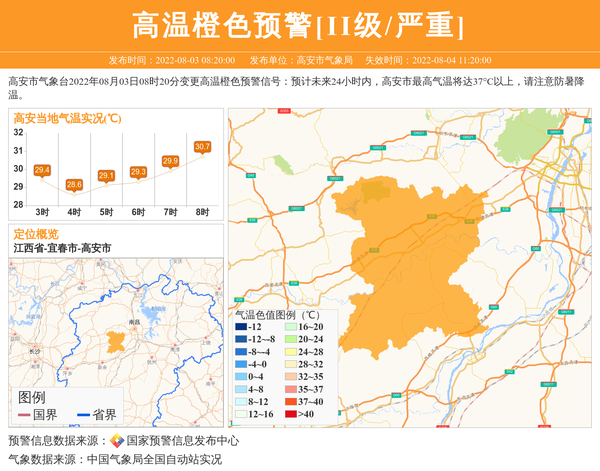The height and width of the screenshot is (471, 600).
Task: Click the 28 y-axis value
Action: pyautogui.click(x=18, y=205)
